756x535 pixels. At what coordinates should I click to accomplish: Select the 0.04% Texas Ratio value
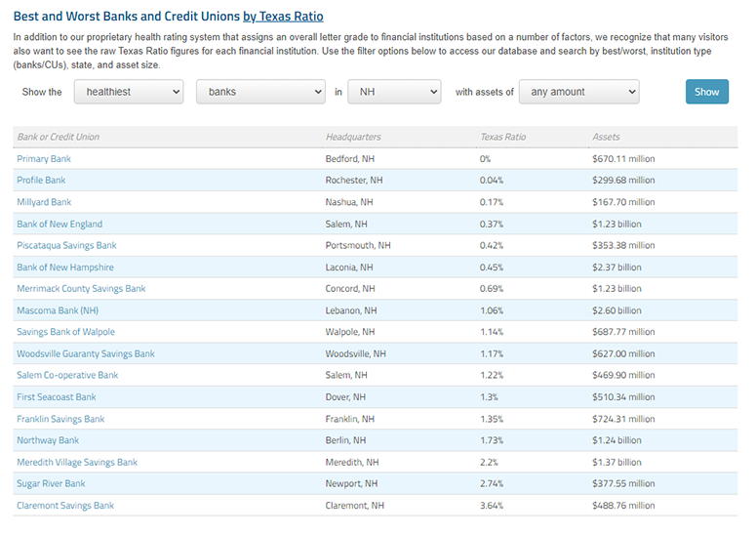click(492, 180)
